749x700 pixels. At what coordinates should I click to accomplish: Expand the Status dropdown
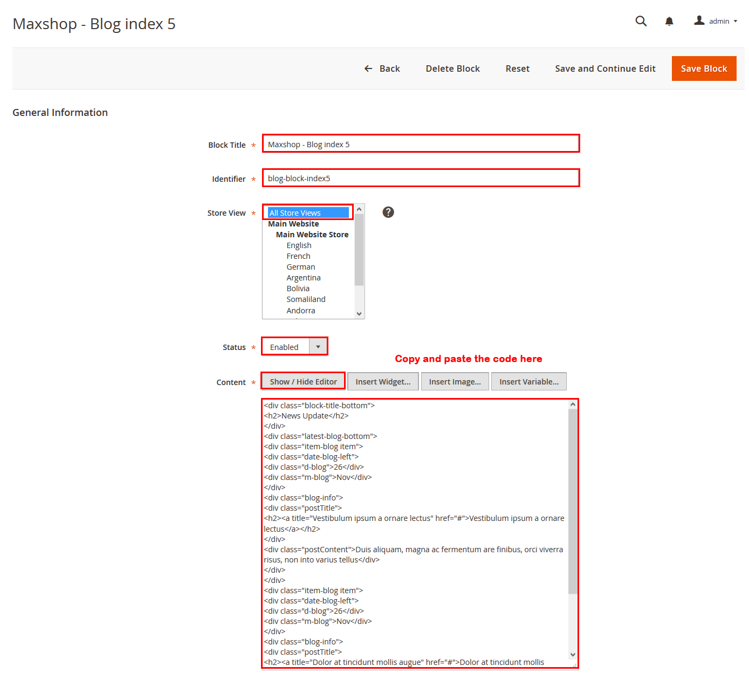point(294,347)
